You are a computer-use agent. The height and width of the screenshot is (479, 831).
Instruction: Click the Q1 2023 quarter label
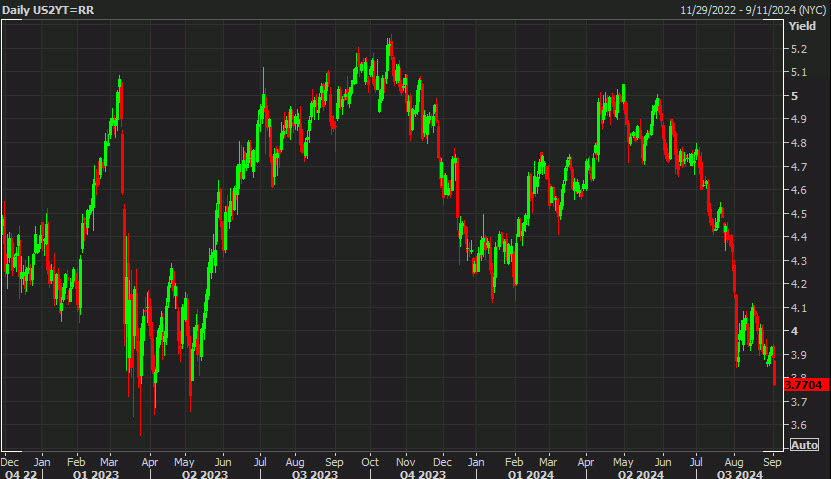pyautogui.click(x=96, y=474)
